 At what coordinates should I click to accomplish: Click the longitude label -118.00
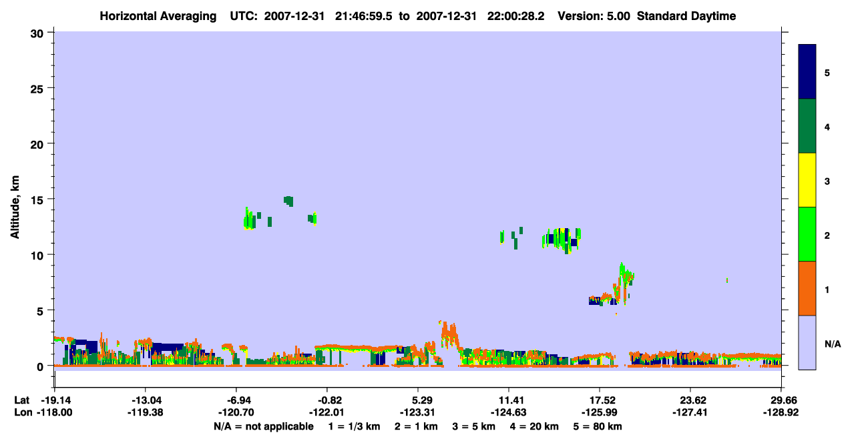point(55,413)
